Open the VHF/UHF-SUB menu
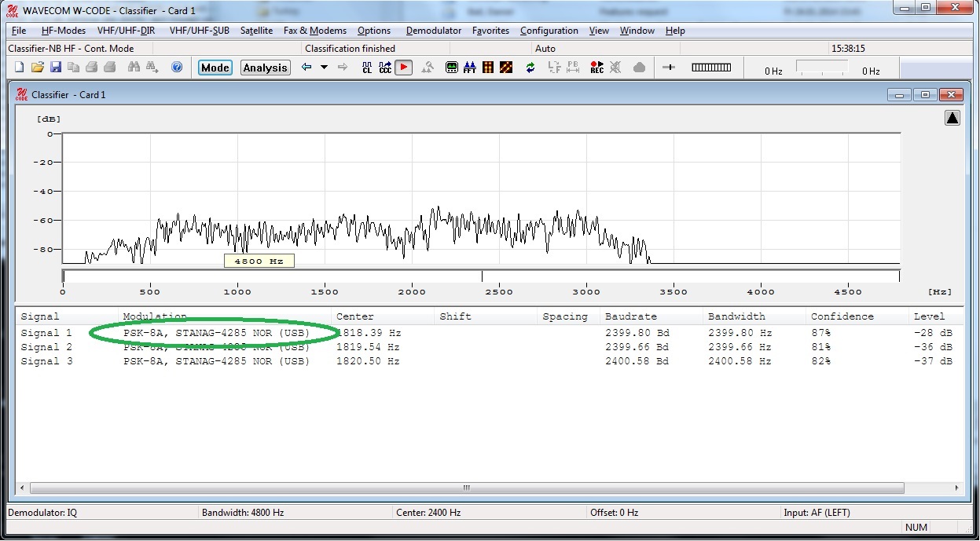 tap(200, 31)
